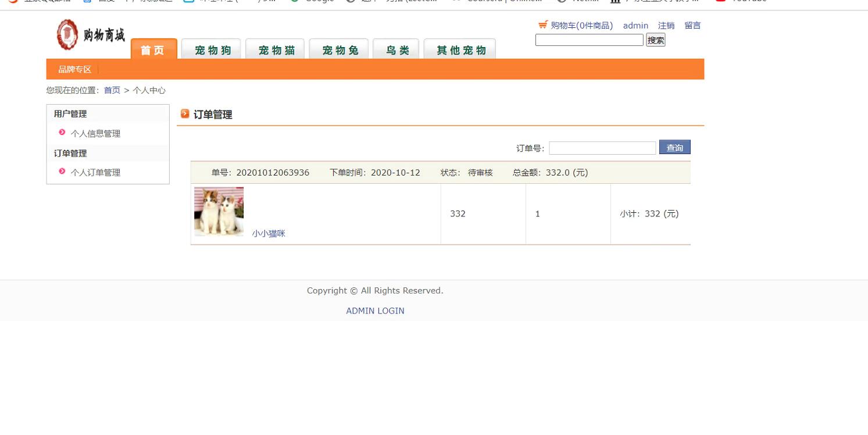Switch to the 宠物狗 tab

point(213,50)
